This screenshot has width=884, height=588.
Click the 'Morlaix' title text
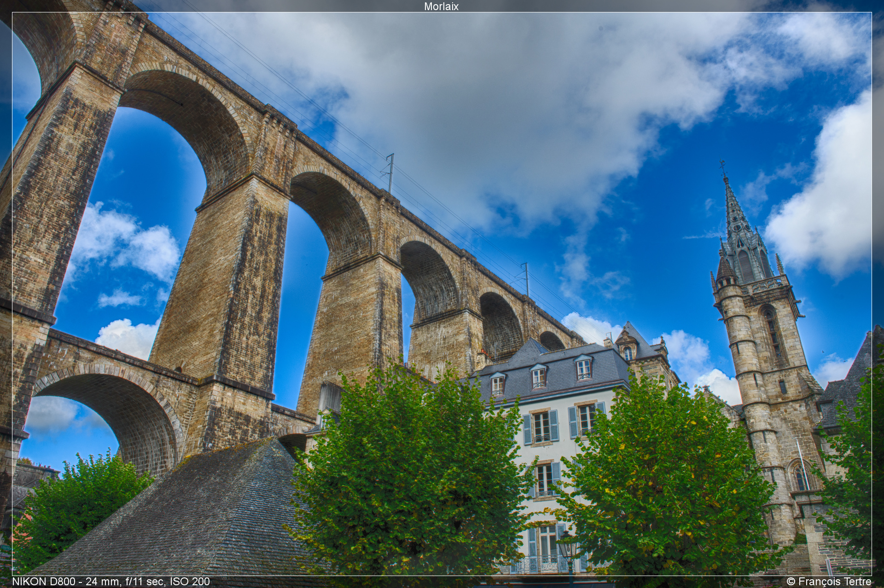441,6
